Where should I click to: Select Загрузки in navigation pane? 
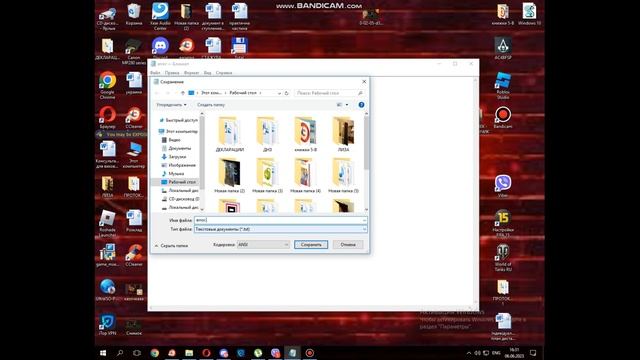174,157
